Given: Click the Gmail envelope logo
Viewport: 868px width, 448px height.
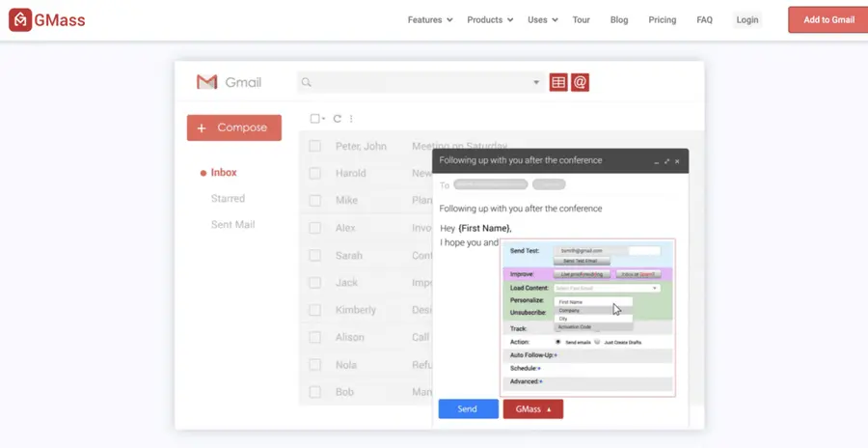Looking at the screenshot, I should [x=206, y=83].
